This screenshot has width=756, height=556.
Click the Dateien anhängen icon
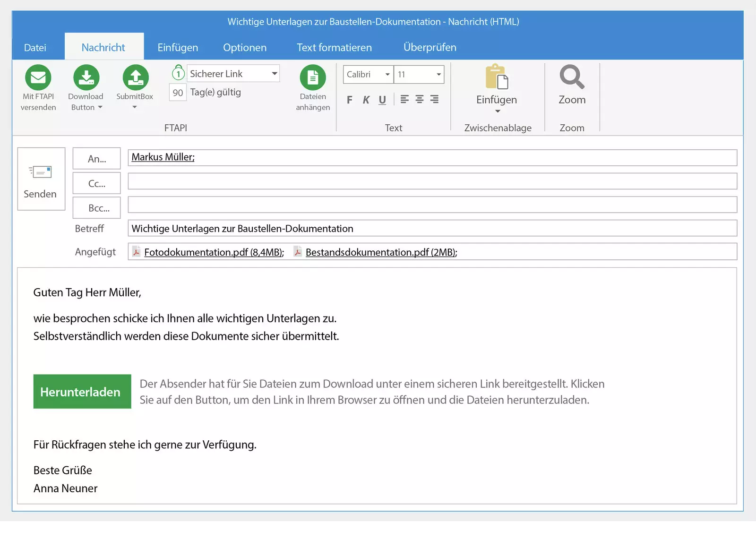pos(313,77)
